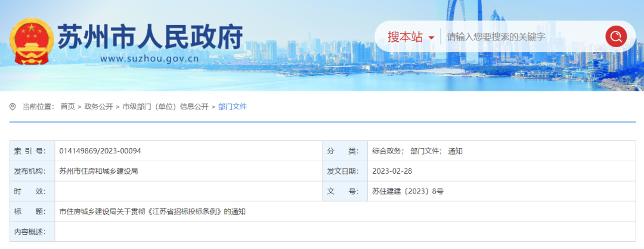Click the 综合政务 category text
Image resolution: width=644 pixels, height=249 pixels.
[x=388, y=151]
